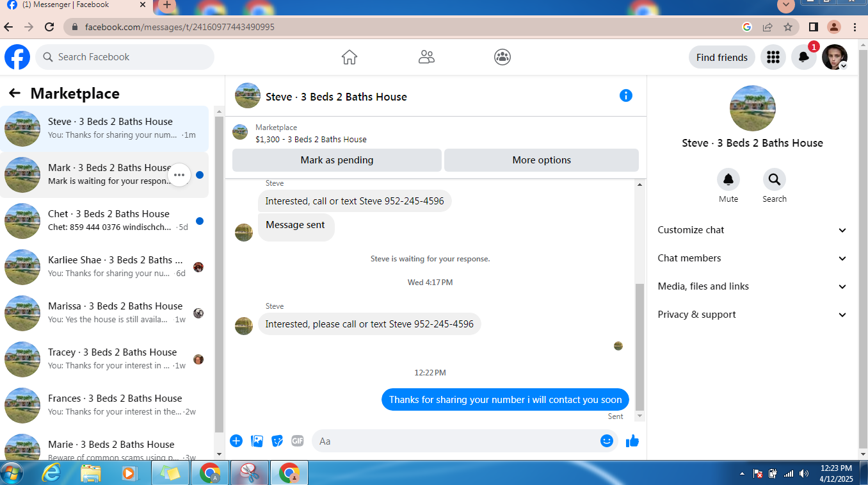Share this page from the address bar
The width and height of the screenshot is (868, 485).
pos(768,27)
